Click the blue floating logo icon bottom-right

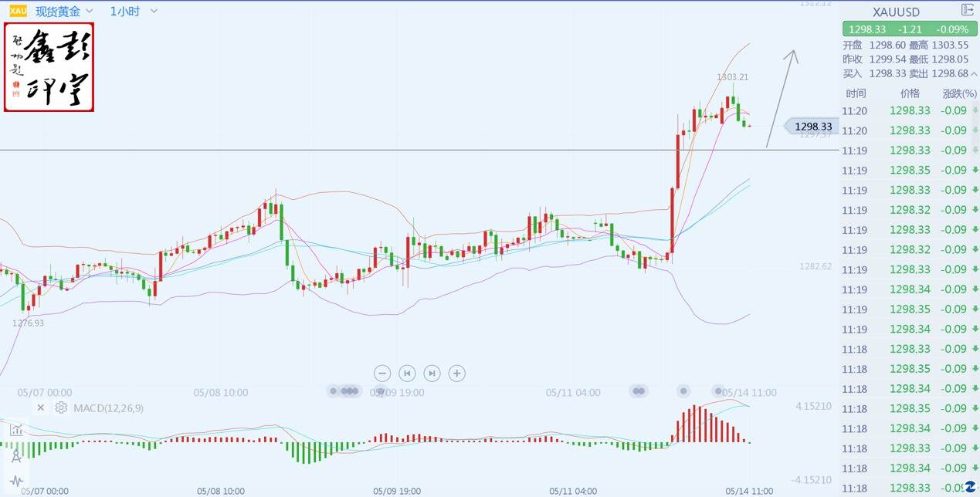click(x=970, y=486)
